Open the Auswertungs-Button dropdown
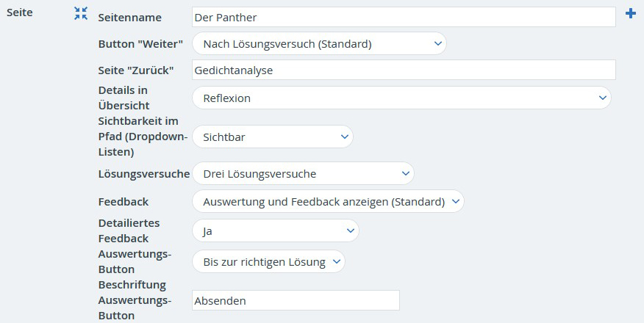Image resolution: width=644 pixels, height=323 pixels. (268, 261)
